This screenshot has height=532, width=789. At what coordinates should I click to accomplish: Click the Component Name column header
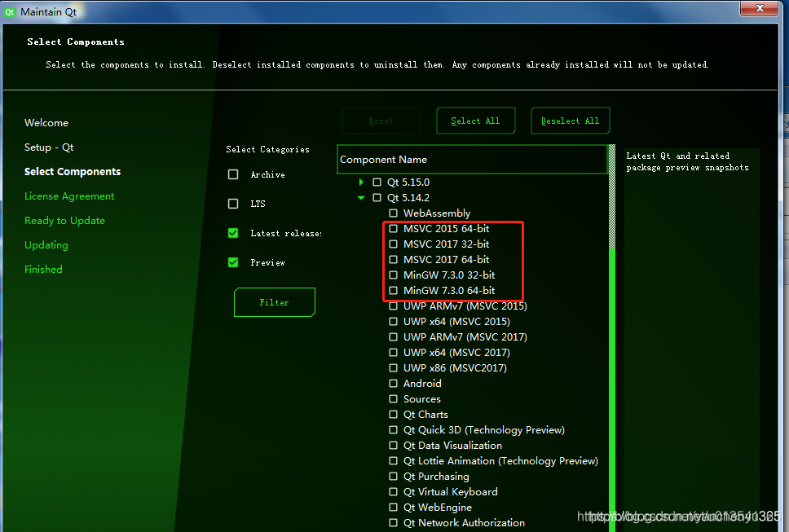(473, 160)
